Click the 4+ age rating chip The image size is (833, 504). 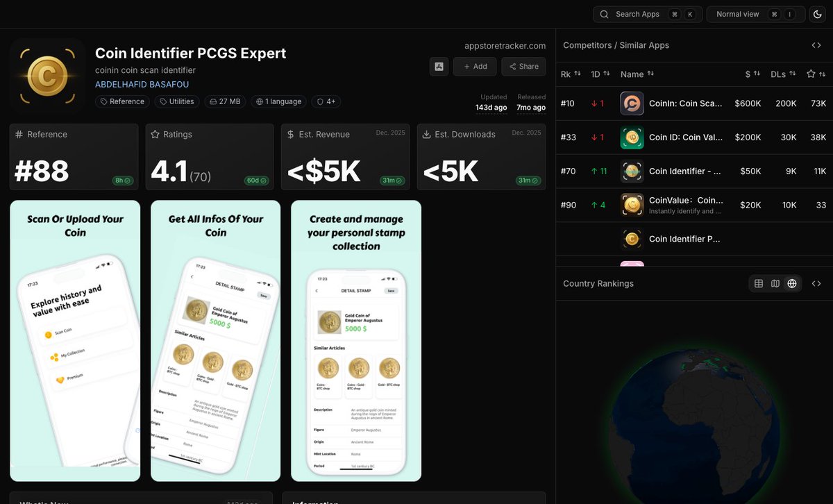326,101
